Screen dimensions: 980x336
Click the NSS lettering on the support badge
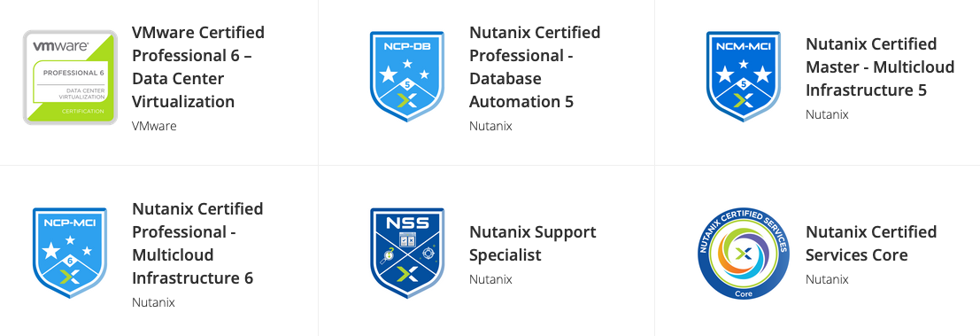407,223
